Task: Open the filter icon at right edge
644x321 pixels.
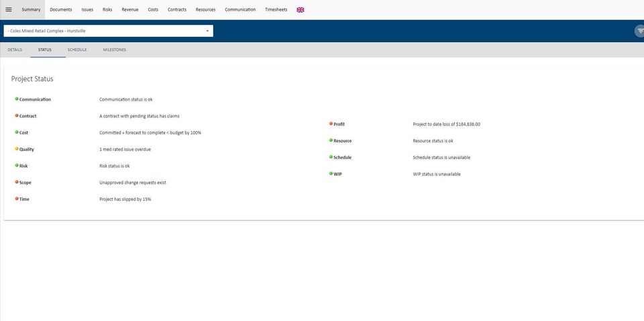Action: (x=640, y=32)
